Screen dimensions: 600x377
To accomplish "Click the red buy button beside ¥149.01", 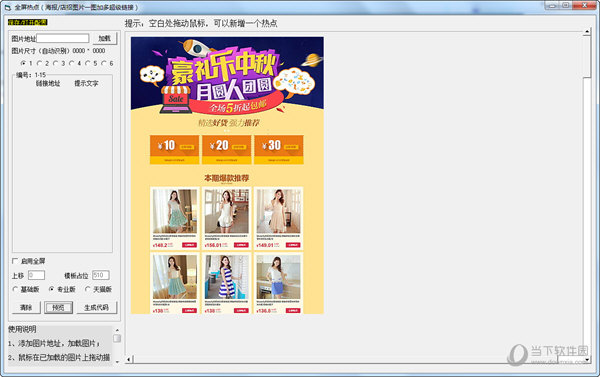I will coord(293,245).
